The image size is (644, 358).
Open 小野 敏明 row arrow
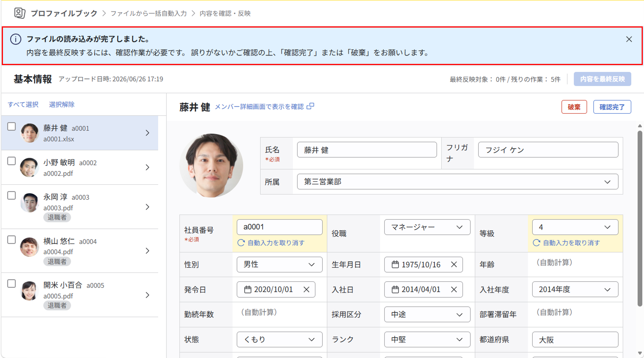(x=148, y=167)
